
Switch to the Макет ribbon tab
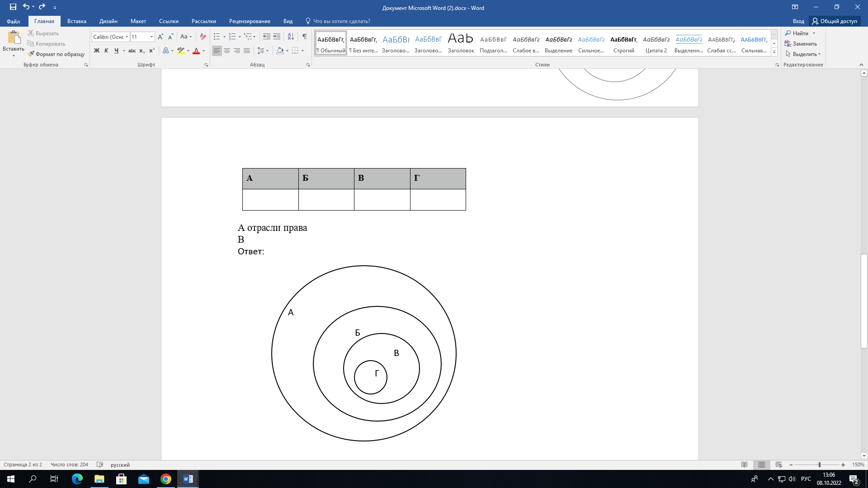point(138,21)
